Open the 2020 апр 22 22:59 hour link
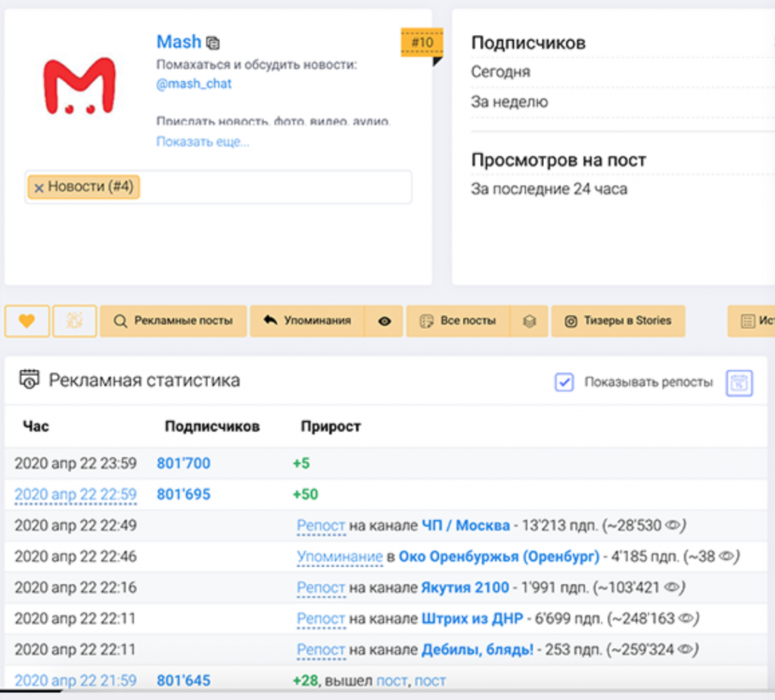 point(76,494)
